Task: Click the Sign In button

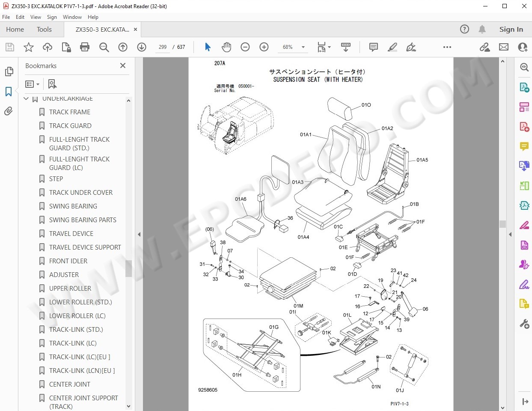Action: coord(511,30)
